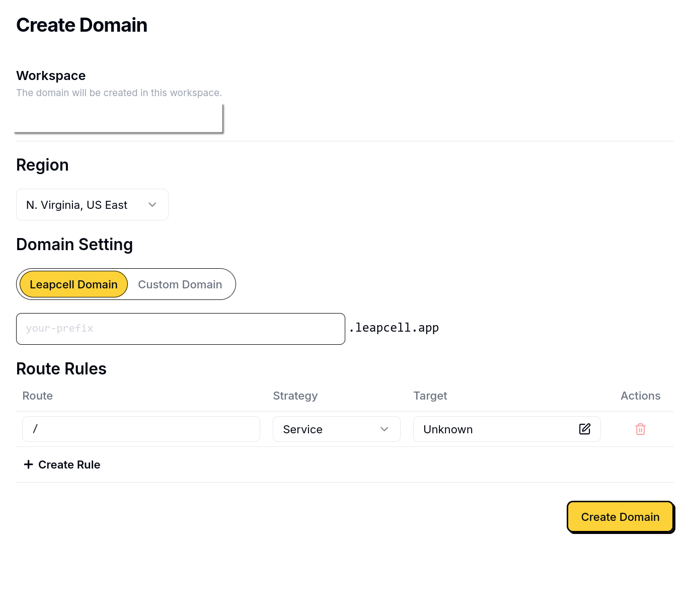The width and height of the screenshot is (688, 616).
Task: Click the Strategy column header
Action: pyautogui.click(x=295, y=396)
